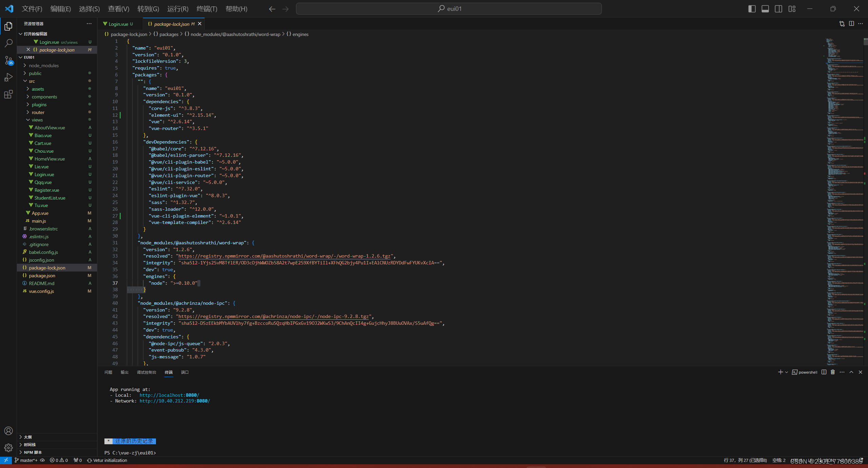Collapse the views folder

(37, 120)
